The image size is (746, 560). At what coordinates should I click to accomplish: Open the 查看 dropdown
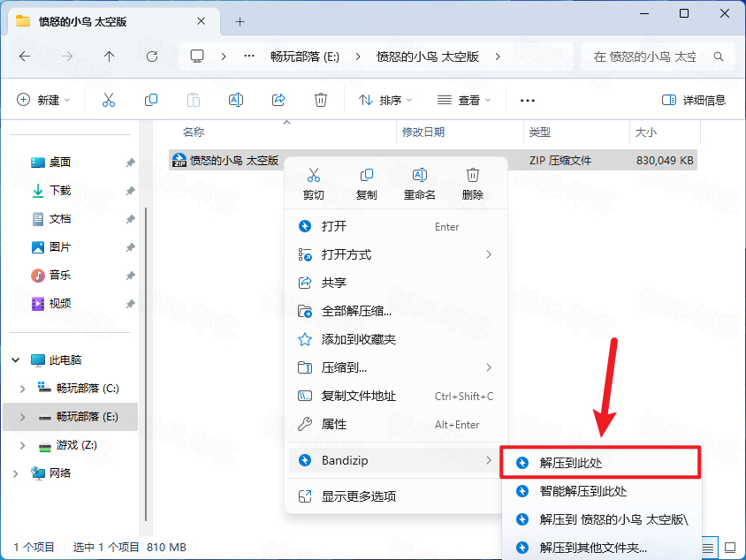(x=464, y=100)
